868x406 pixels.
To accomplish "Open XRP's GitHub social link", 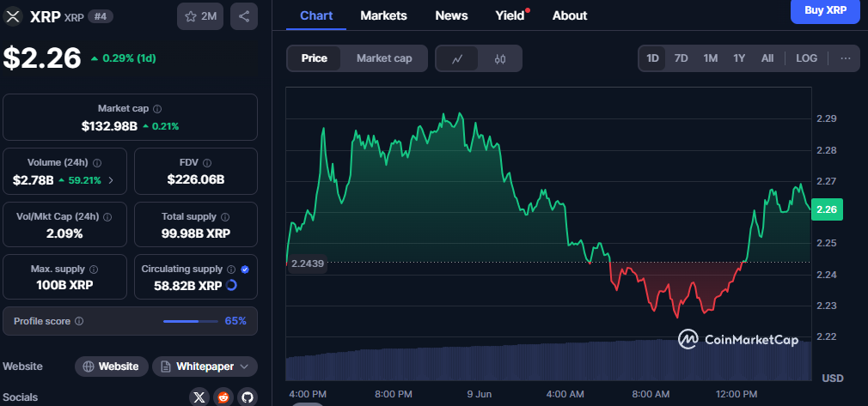I will tap(248, 397).
